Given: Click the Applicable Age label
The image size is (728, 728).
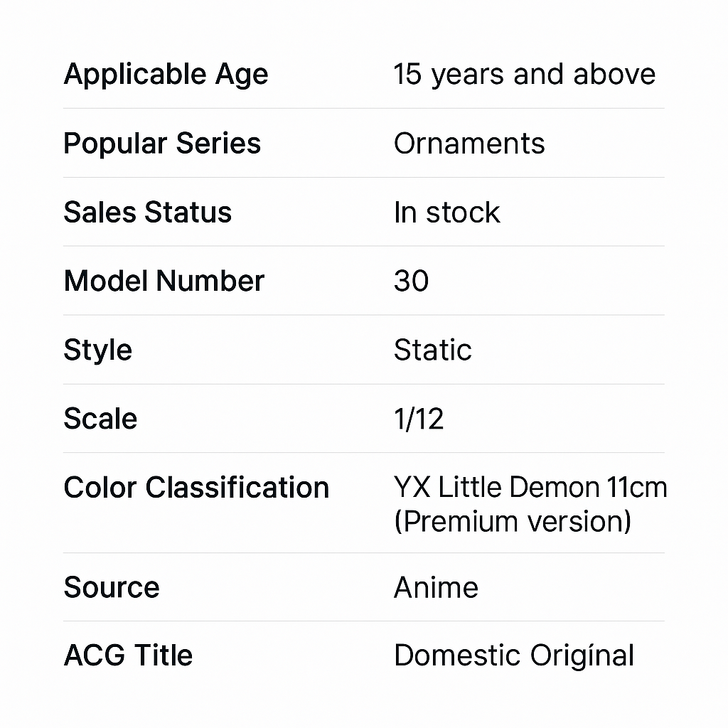Looking at the screenshot, I should click(x=166, y=75).
